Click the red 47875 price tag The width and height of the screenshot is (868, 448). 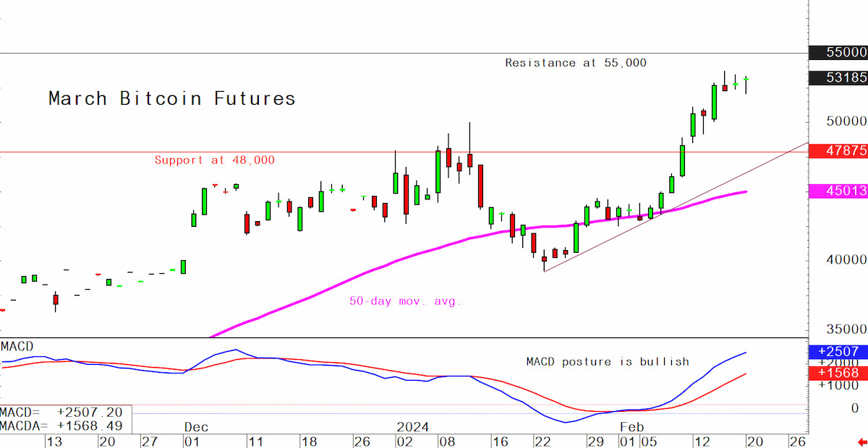tap(838, 150)
